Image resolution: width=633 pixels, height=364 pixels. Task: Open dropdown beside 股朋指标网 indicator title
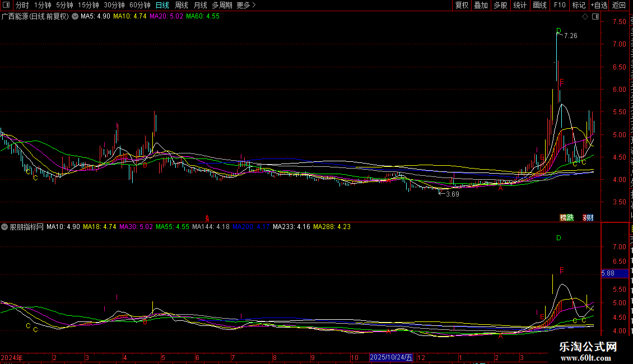pos(4,227)
